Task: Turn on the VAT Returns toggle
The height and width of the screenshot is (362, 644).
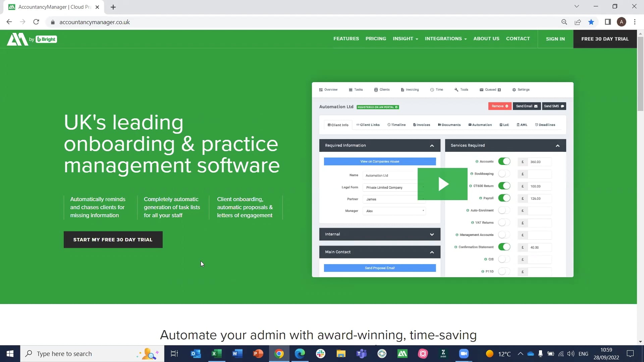Action: tap(504, 223)
